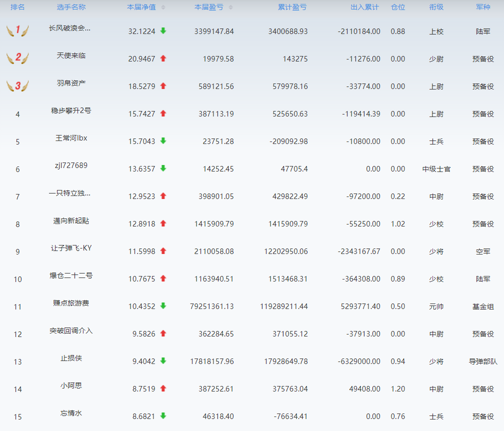Select player 突破回调介入
The width and height of the screenshot is (504, 431).
71,330
